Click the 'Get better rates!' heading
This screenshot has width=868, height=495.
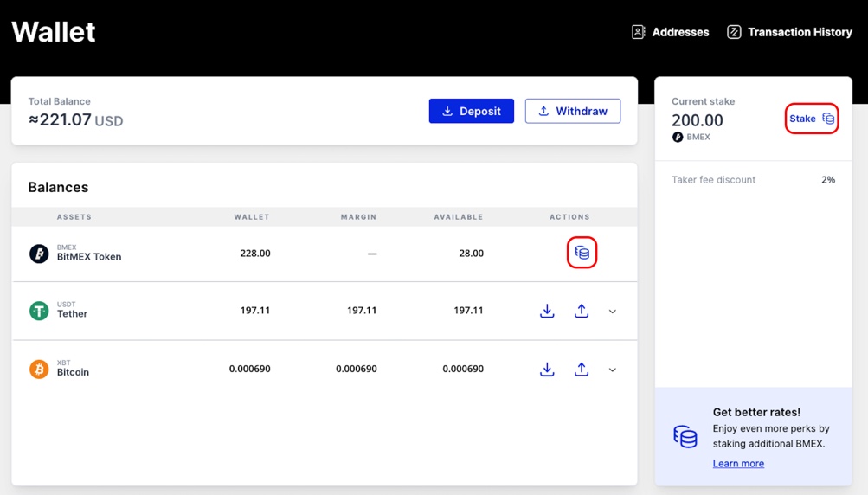pos(756,412)
